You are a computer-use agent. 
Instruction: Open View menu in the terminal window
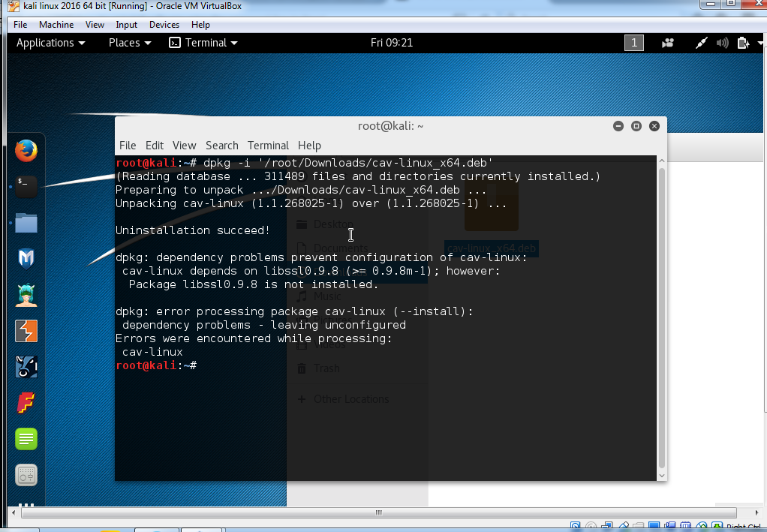[184, 146]
